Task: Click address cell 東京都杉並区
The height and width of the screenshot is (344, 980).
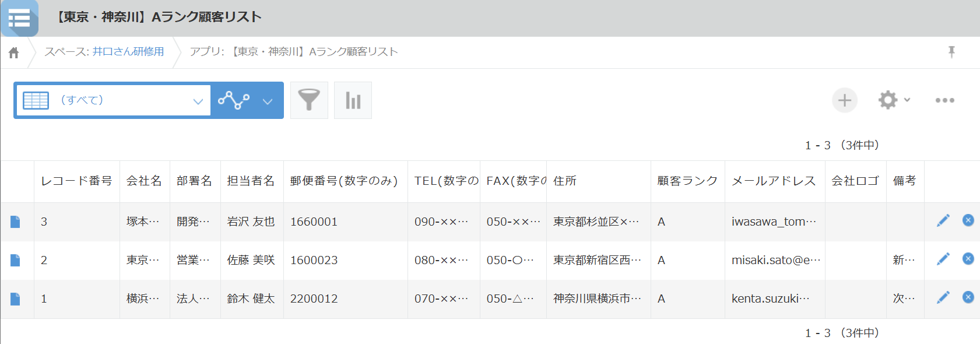Action: click(598, 222)
